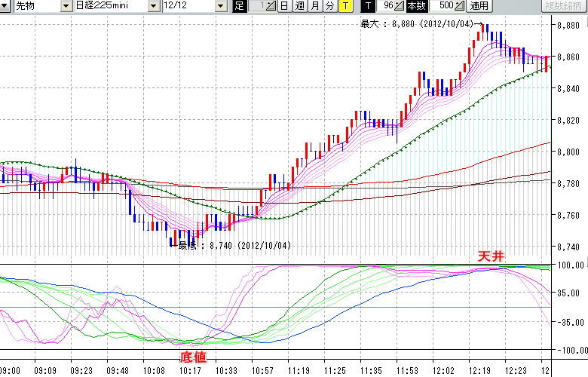This screenshot has width=588, height=377.
Task: Expand the 日経225mini symbol dropdown
Action: click(154, 6)
